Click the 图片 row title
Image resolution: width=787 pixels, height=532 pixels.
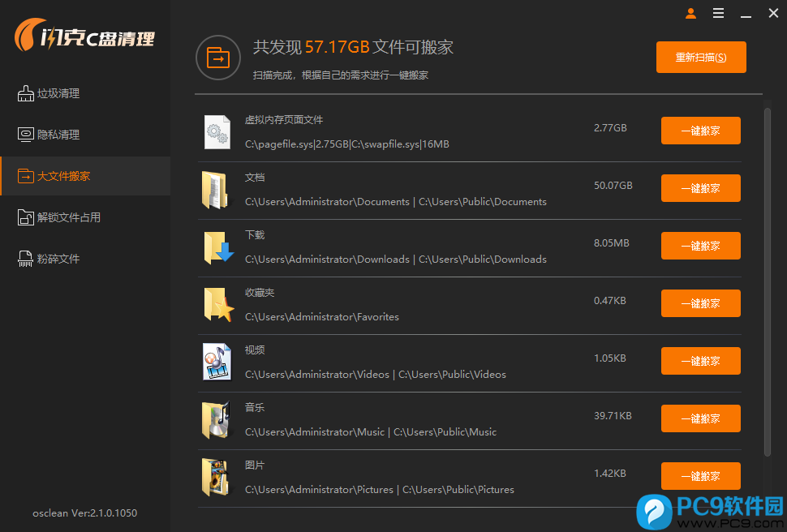coord(255,466)
